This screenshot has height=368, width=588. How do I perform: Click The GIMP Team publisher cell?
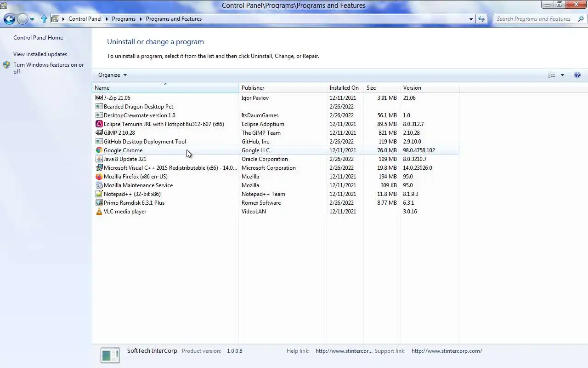tap(261, 132)
